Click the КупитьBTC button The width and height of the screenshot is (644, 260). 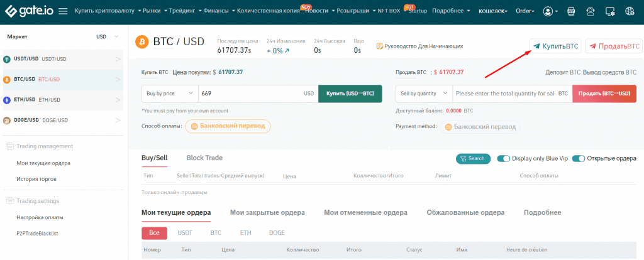(556, 46)
